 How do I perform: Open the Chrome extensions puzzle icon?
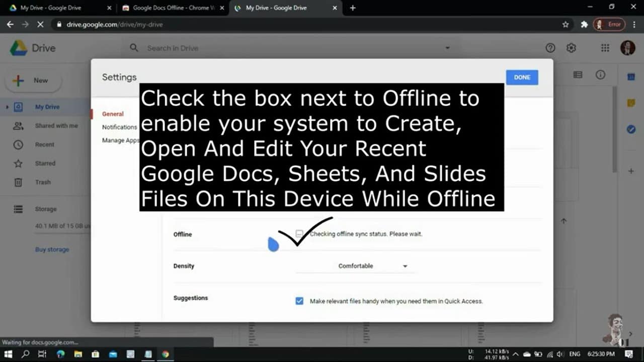584,24
